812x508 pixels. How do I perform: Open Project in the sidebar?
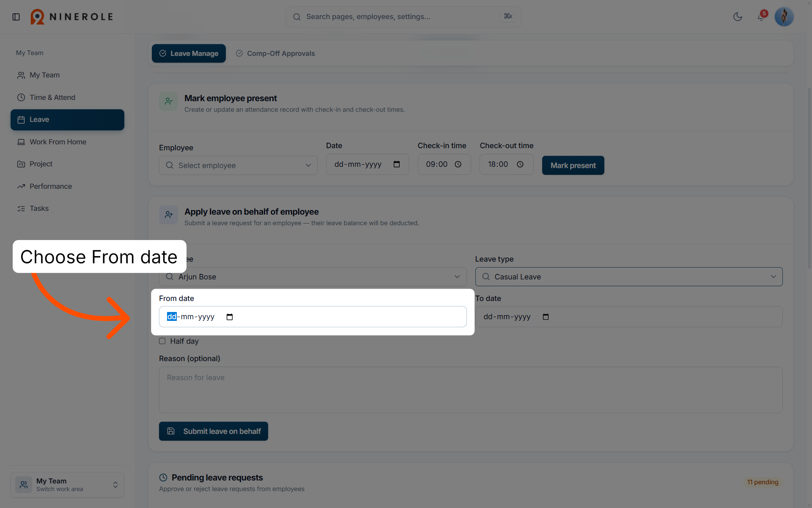(67, 164)
